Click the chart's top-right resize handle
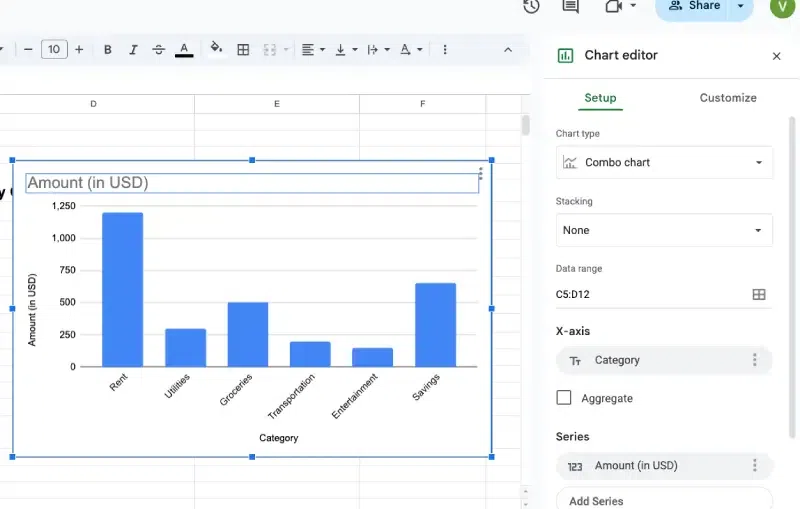The width and height of the screenshot is (800, 509). 492,160
